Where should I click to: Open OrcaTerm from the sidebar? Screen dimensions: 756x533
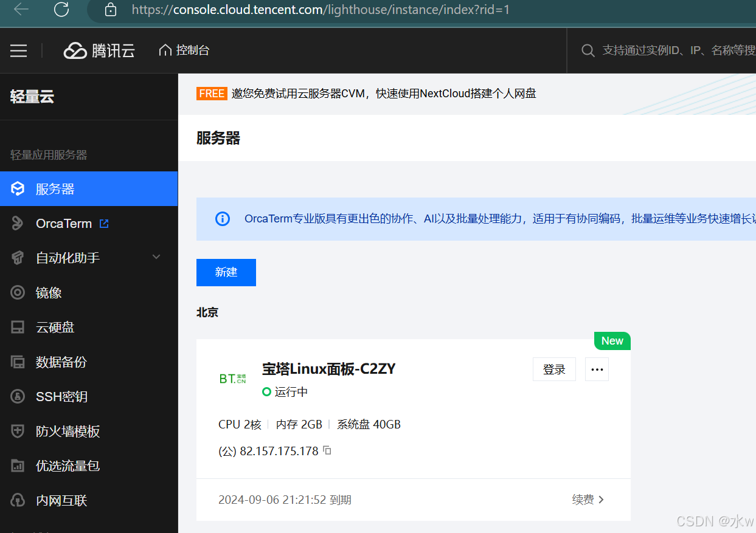[89, 224]
